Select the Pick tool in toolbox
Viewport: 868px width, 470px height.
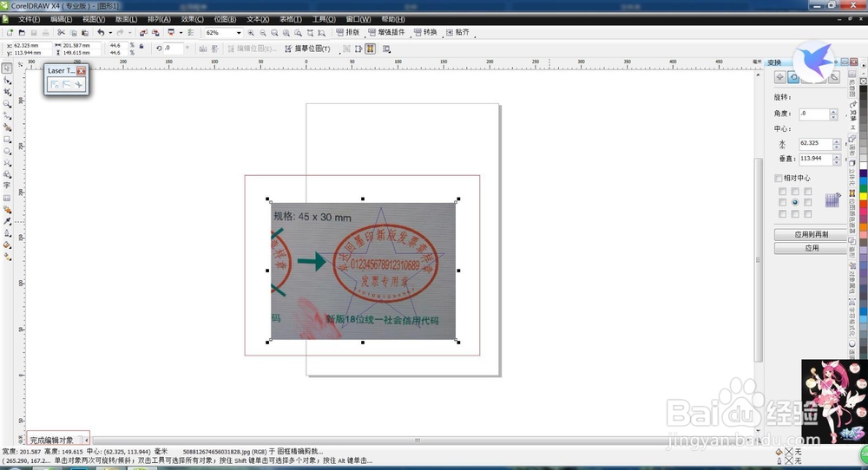7,69
